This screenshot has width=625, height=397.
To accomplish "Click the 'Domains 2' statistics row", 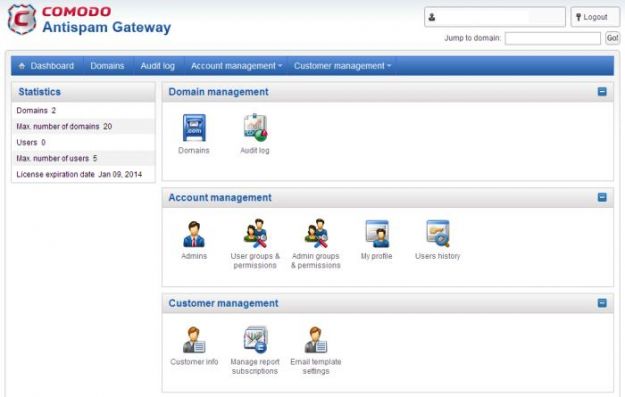I will click(x=83, y=110).
